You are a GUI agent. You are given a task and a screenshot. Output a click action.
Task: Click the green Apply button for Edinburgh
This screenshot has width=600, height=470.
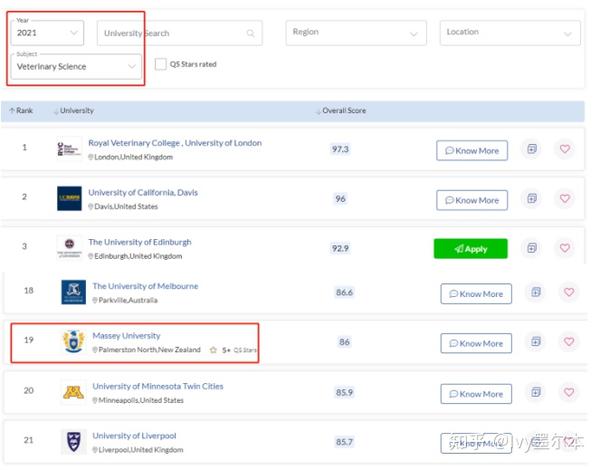(471, 249)
